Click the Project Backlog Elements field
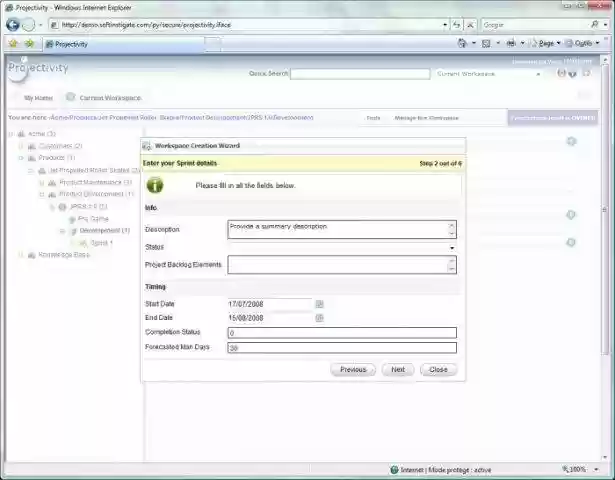The image size is (615, 480). click(342, 265)
